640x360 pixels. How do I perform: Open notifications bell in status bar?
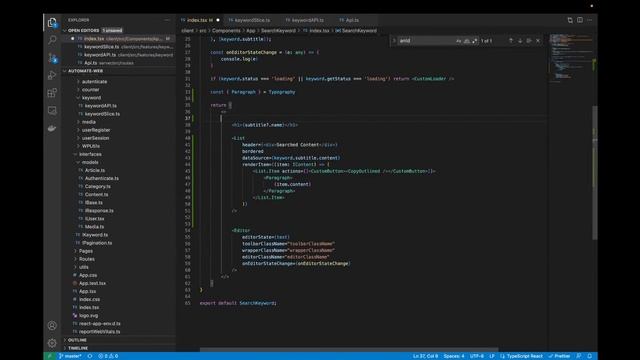589,356
